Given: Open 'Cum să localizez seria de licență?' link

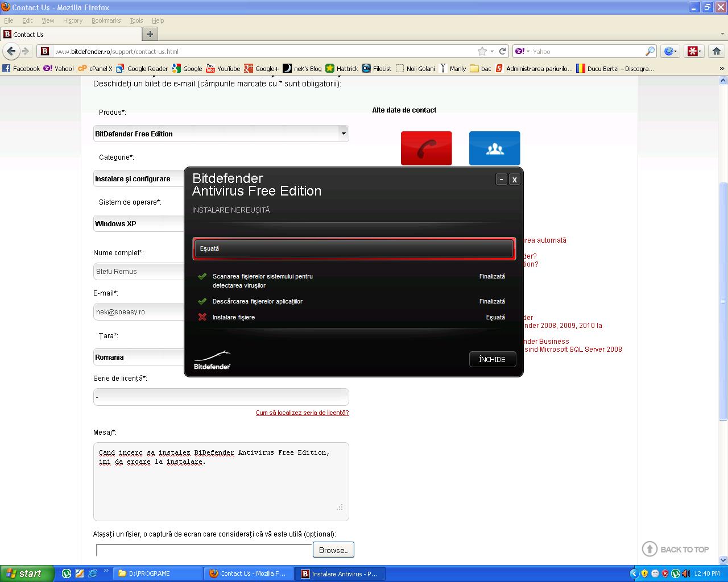Looking at the screenshot, I should tap(302, 413).
